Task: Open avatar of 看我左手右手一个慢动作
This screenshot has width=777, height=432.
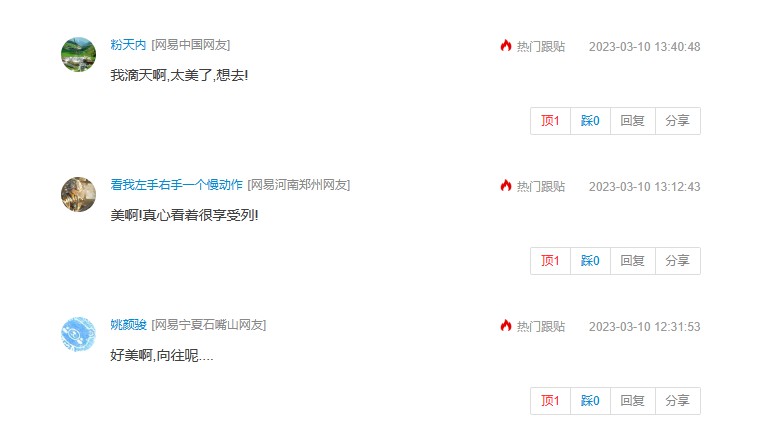Action: click(78, 194)
